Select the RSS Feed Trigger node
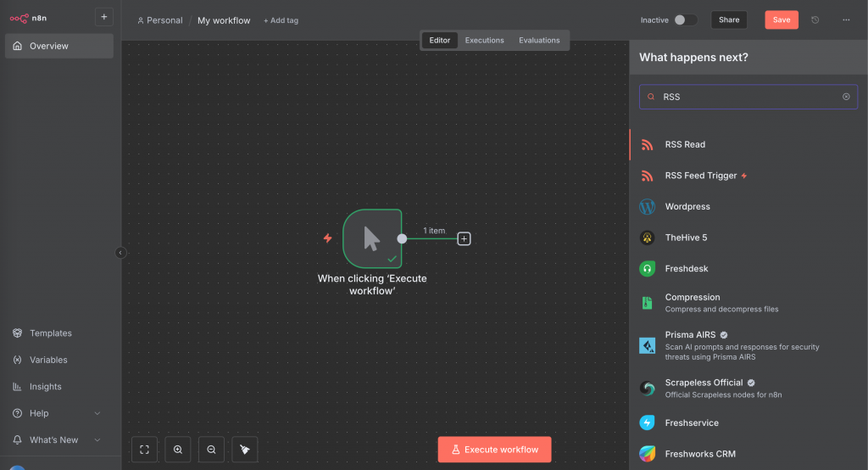The height and width of the screenshot is (470, 868). 748,176
